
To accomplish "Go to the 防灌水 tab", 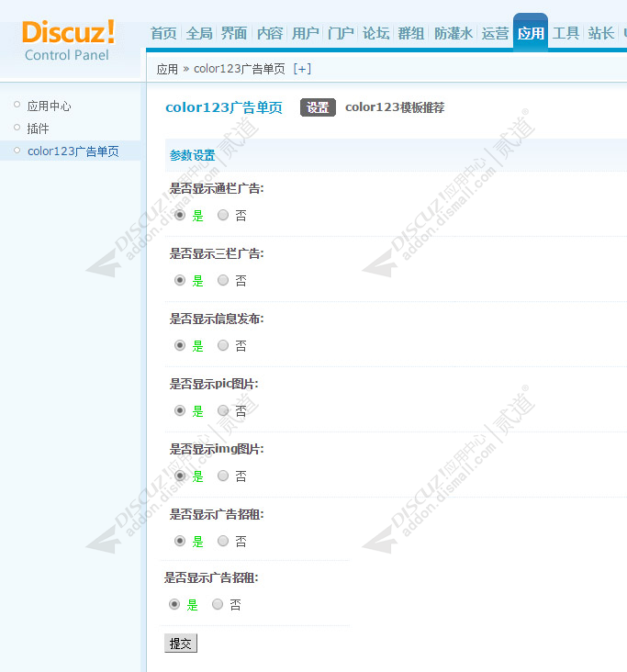I will pyautogui.click(x=453, y=33).
